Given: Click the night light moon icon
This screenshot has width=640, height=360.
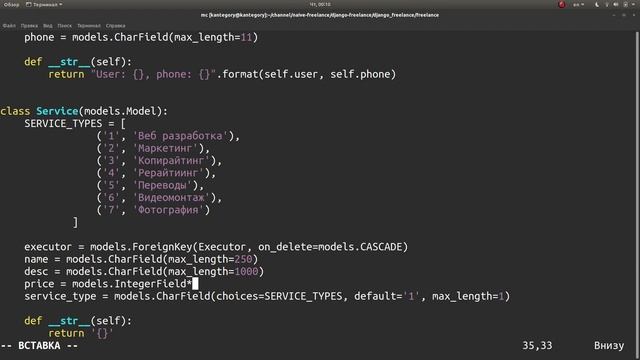Looking at the screenshot, I should [x=597, y=4].
